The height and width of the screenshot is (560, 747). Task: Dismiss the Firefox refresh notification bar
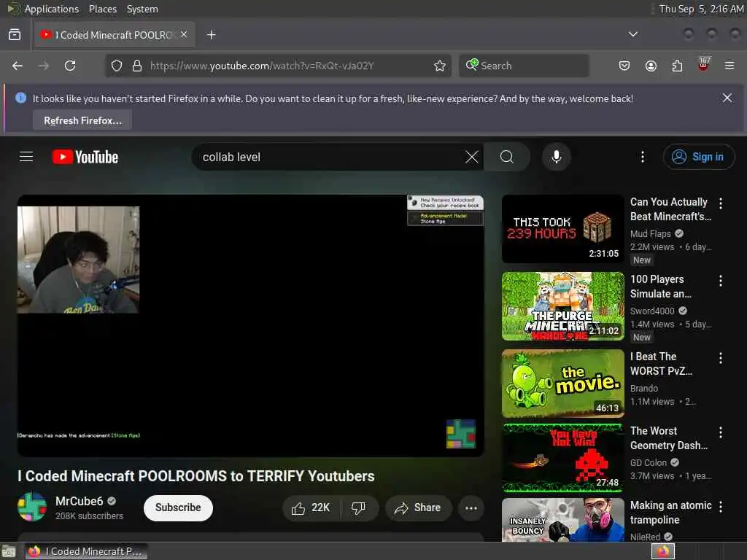(x=727, y=98)
